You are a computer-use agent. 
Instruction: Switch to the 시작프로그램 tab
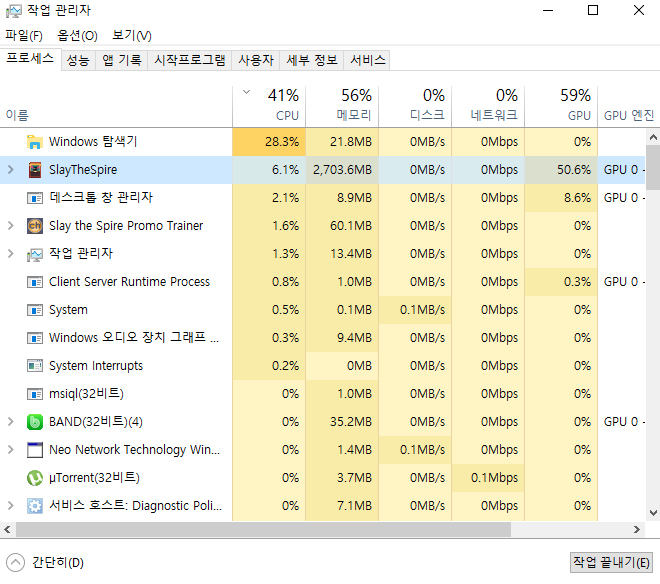point(189,60)
